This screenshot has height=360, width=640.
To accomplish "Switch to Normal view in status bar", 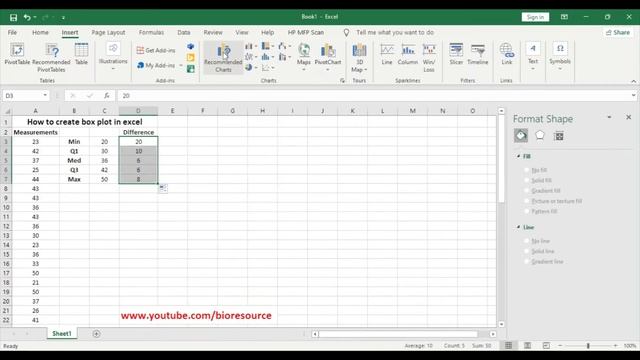I will coord(509,346).
